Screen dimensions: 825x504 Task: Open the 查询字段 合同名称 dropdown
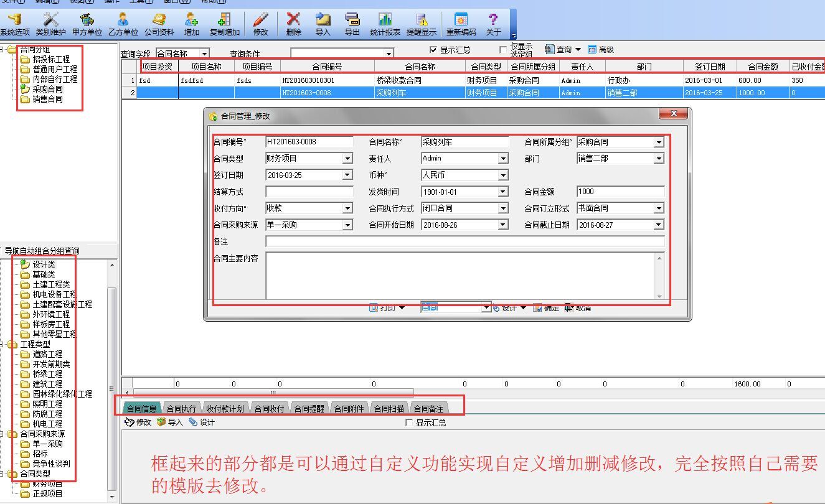point(204,54)
